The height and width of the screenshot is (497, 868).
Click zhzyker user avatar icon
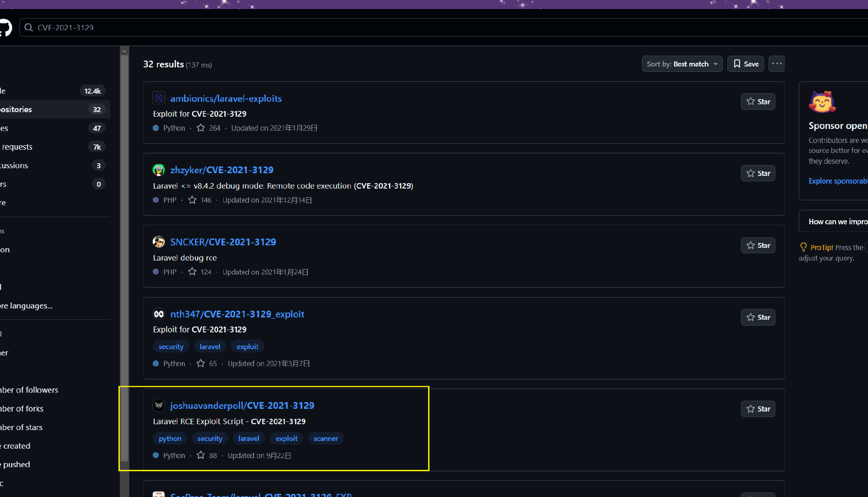pos(159,170)
